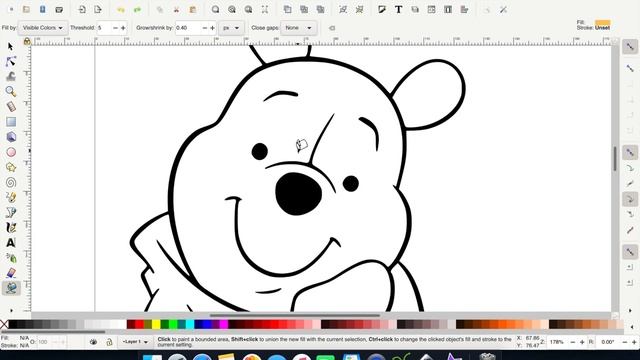Select the Measure tool
Image resolution: width=640 pixels, height=360 pixels.
[11, 107]
